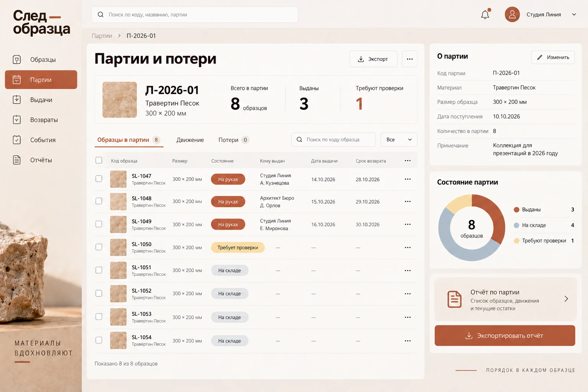Tick the checkbox for SL-1051
This screenshot has width=588, height=392.
99,270
